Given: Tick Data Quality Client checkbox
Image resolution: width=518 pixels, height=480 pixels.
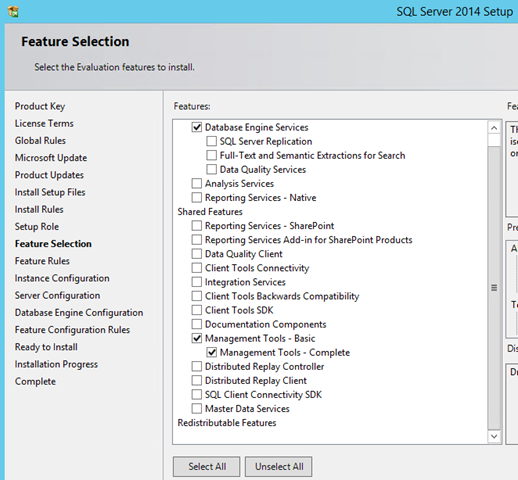Looking at the screenshot, I should click(197, 254).
